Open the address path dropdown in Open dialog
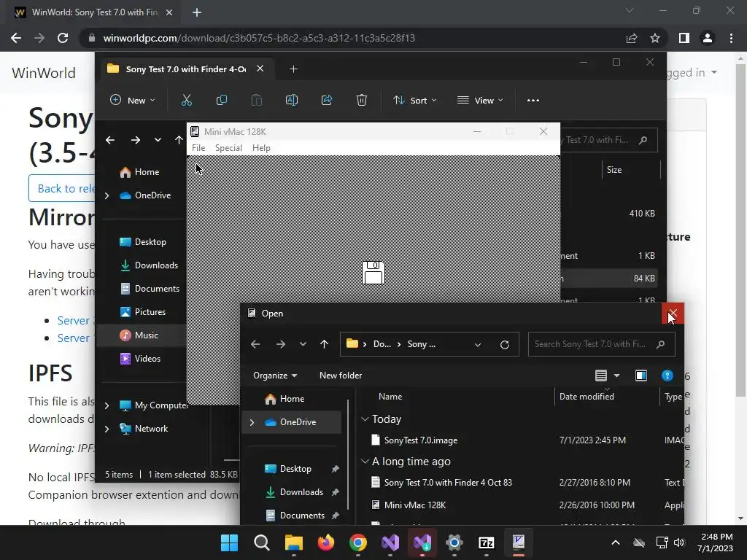Image resolution: width=747 pixels, height=560 pixels. click(x=478, y=345)
